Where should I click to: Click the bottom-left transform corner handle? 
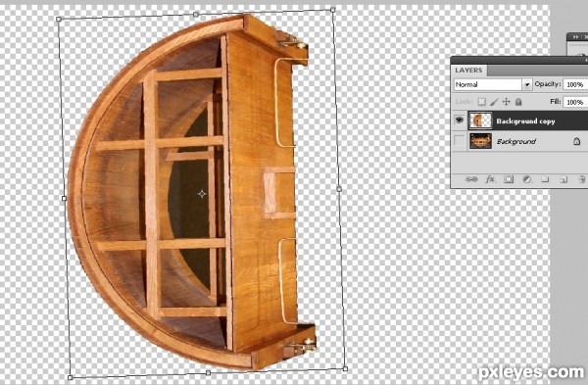(x=71, y=377)
